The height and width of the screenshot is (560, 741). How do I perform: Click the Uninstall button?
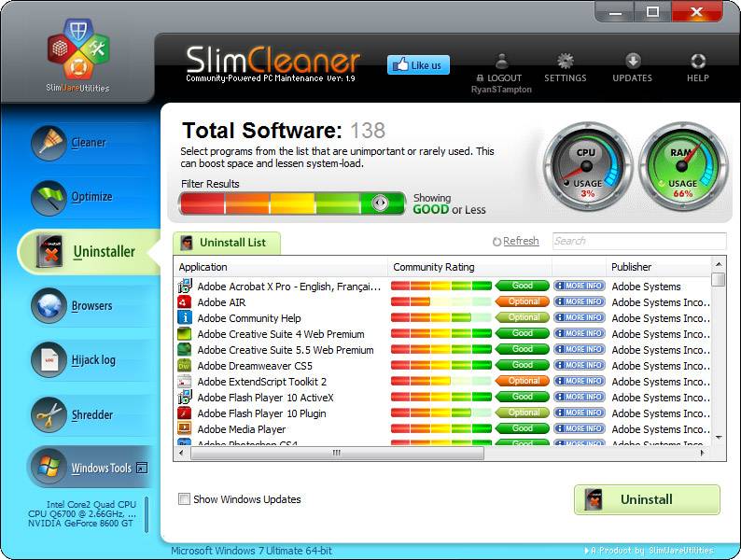[x=647, y=499]
